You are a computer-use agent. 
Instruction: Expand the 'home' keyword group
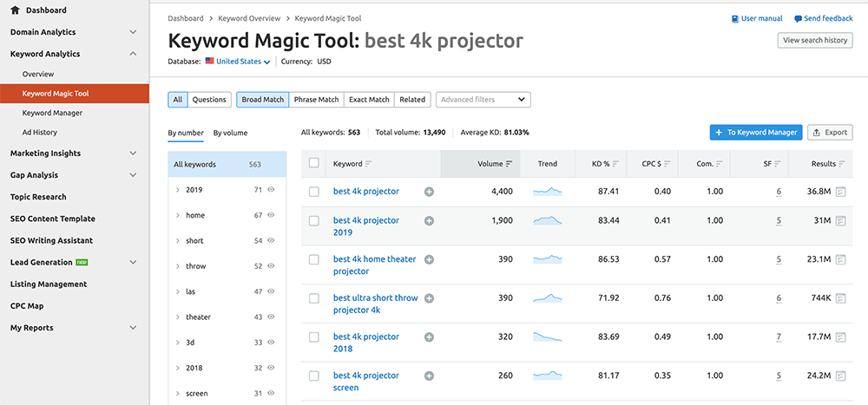click(x=178, y=215)
